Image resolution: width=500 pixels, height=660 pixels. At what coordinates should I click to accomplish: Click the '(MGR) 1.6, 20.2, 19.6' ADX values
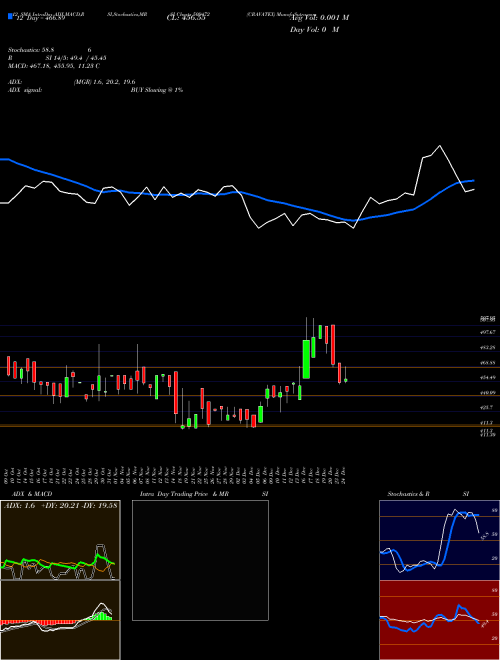coord(104,82)
